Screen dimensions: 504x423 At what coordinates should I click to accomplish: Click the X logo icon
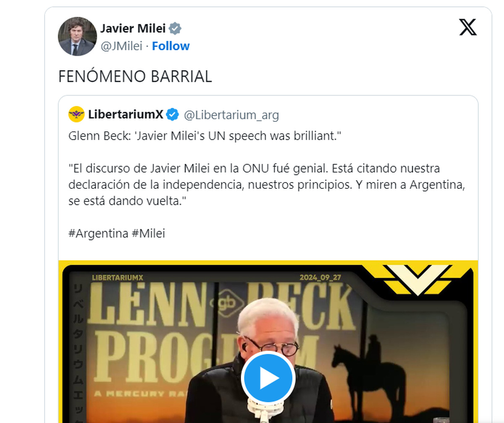(467, 28)
